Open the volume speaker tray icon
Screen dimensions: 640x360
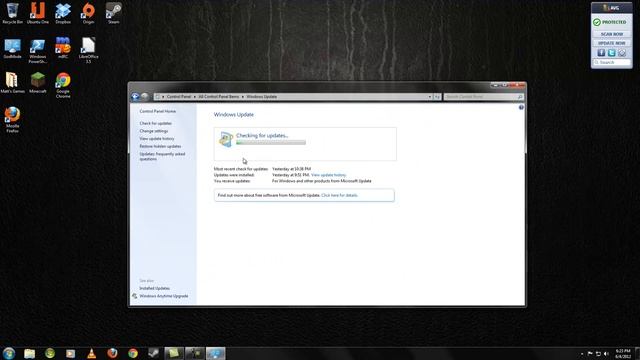click(606, 353)
